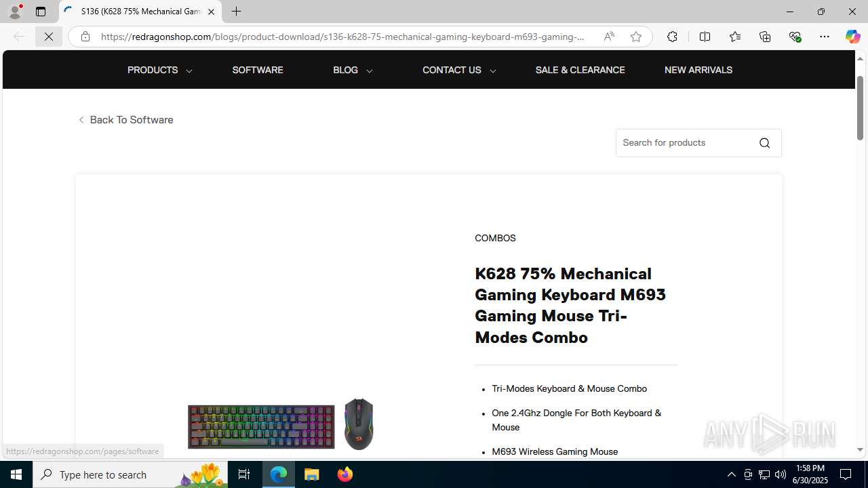Expand the CONTACT US menu
Screen dimensions: 868x488
[459, 70]
